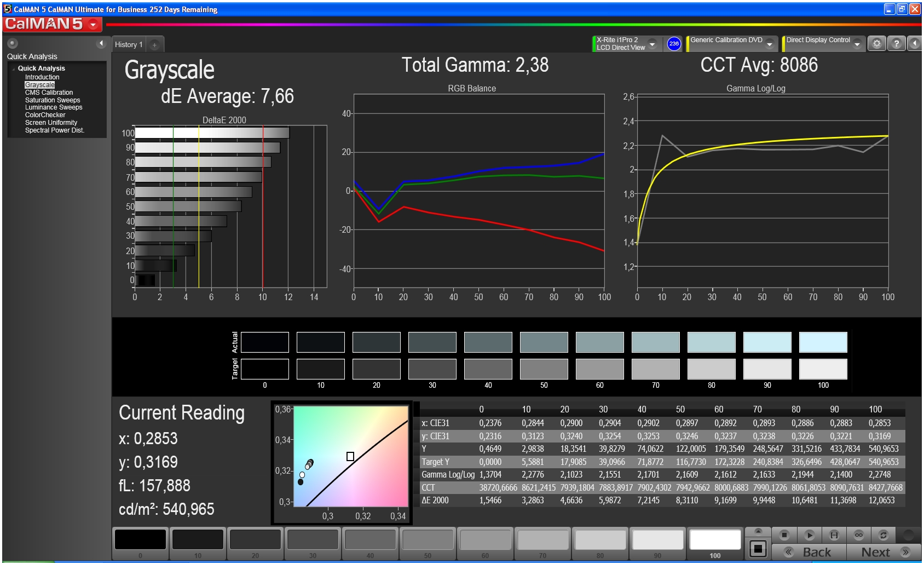Click the Target swatch labeled 100
Viewport: 924px width, 563px height.
coord(823,369)
